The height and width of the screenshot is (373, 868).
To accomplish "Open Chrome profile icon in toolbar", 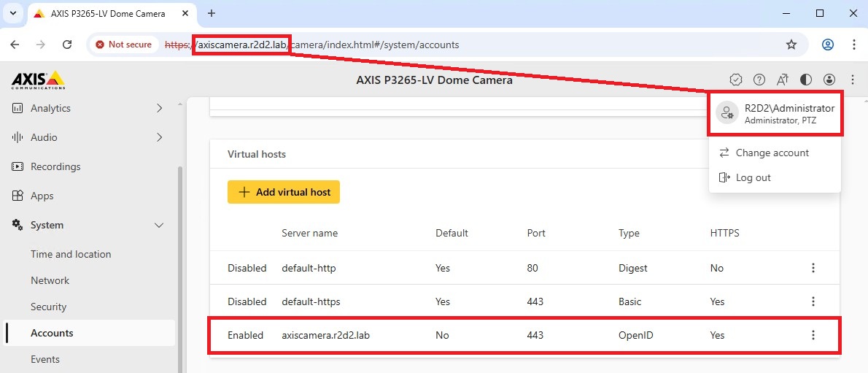I will pyautogui.click(x=828, y=45).
